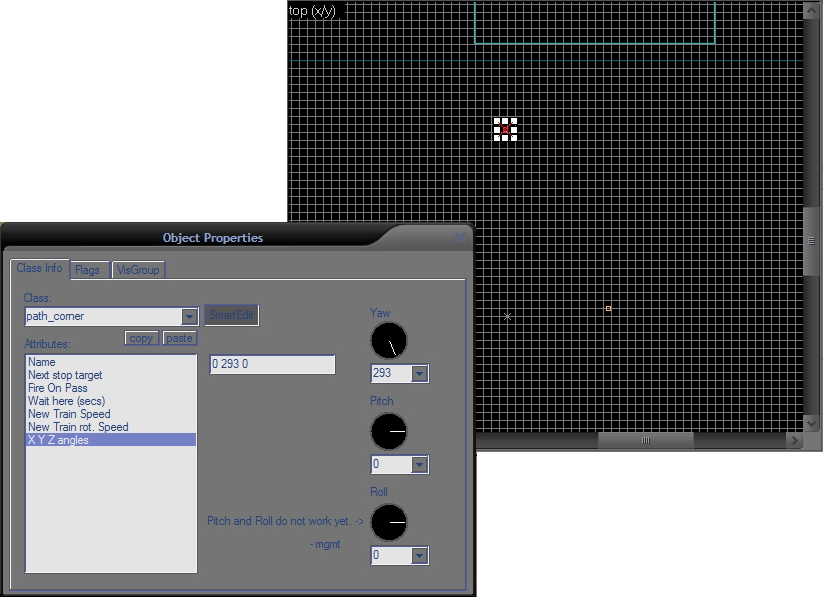Switch to the Flags tab
The image size is (823, 597).
(87, 270)
